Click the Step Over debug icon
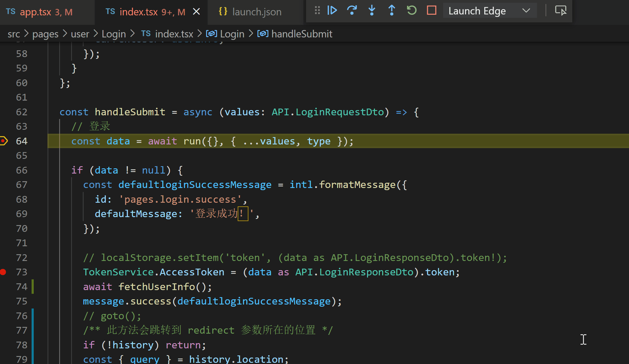 [x=352, y=10]
